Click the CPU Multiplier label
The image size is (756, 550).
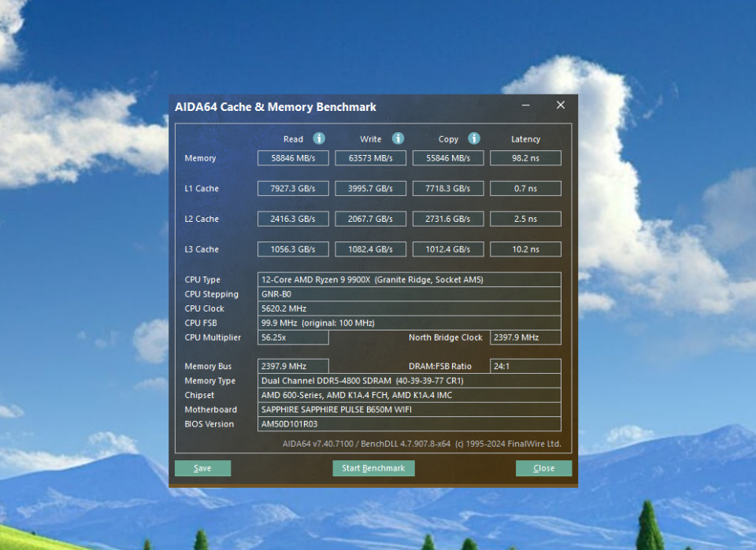(x=213, y=337)
